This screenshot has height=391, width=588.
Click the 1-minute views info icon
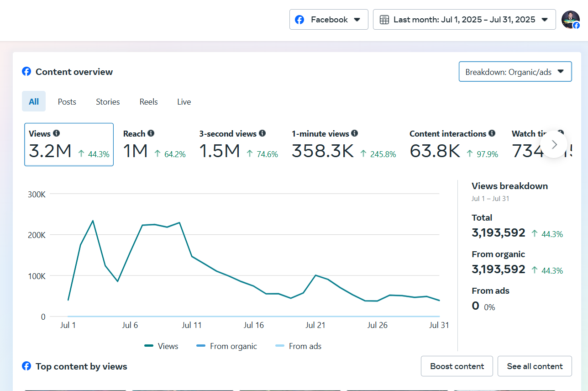click(x=355, y=133)
